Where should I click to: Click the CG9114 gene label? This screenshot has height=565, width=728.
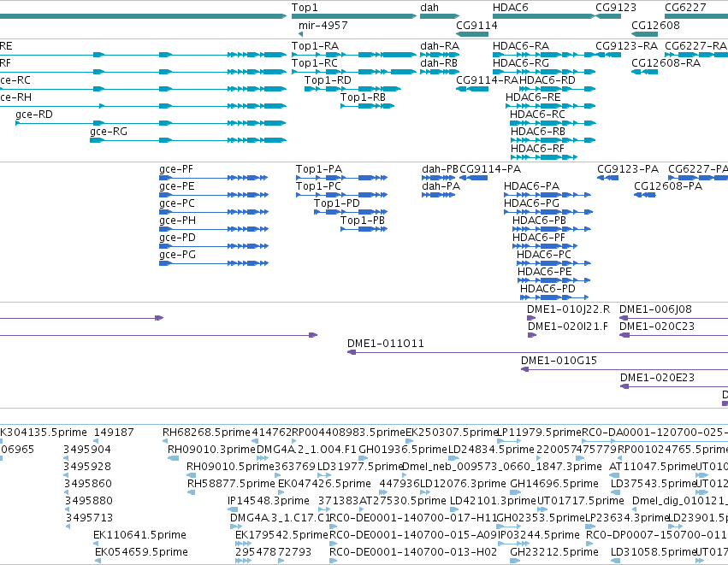[x=476, y=25]
